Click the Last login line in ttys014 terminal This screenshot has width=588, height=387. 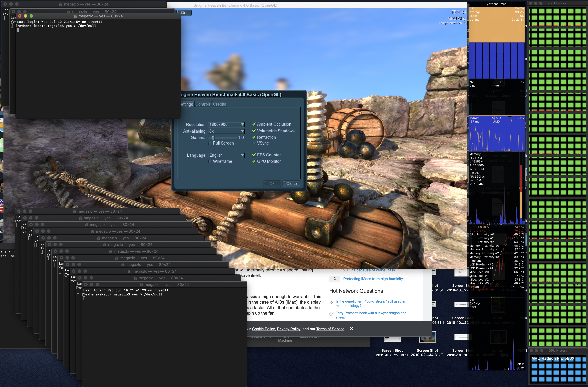[60, 22]
